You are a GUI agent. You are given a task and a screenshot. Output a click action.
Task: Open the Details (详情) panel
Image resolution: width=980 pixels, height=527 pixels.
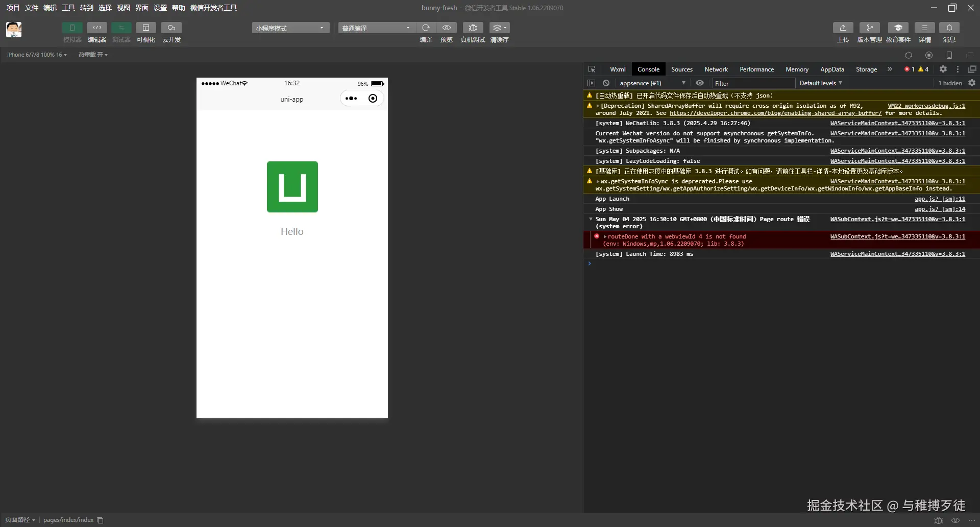924,28
